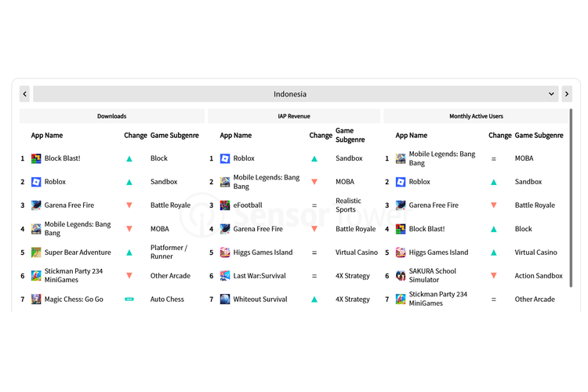Viewport: 588px width, 392px height.
Task: Click "SAKURA School Simulator" app name
Action: [432, 275]
